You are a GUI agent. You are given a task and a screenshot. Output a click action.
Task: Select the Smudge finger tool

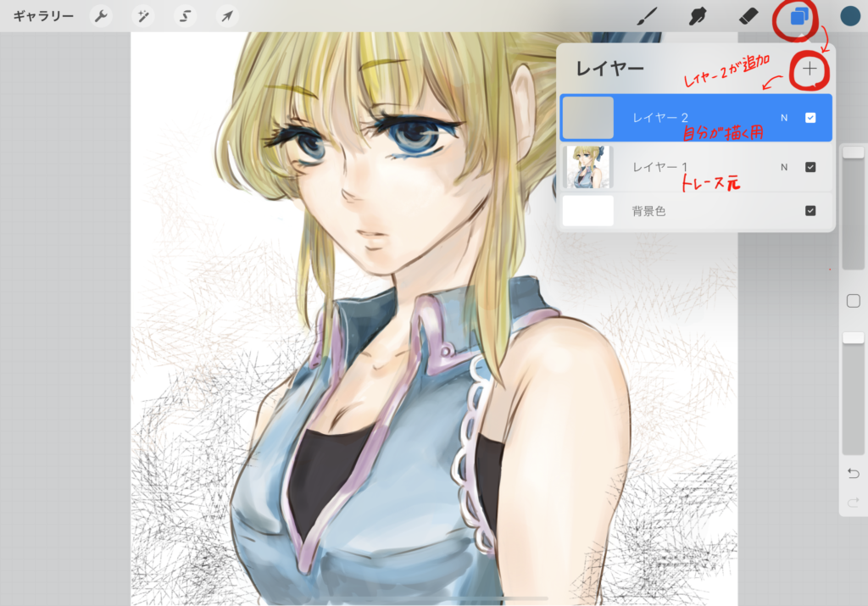click(698, 16)
